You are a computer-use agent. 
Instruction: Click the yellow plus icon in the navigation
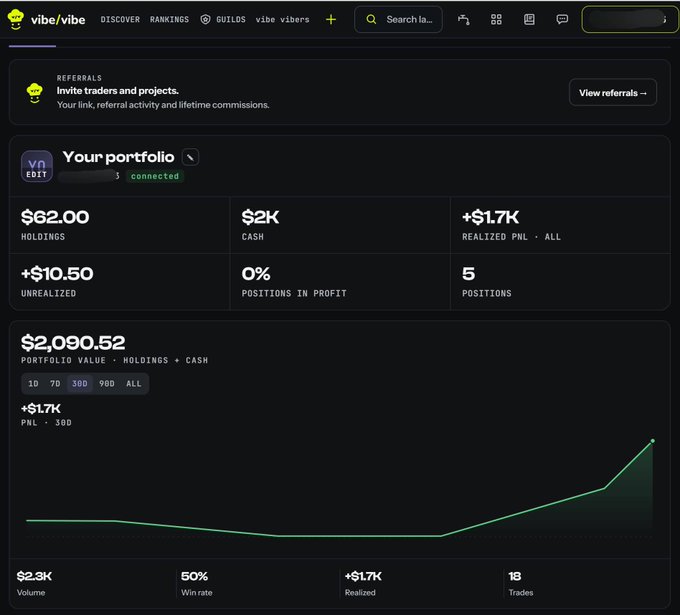coord(331,20)
